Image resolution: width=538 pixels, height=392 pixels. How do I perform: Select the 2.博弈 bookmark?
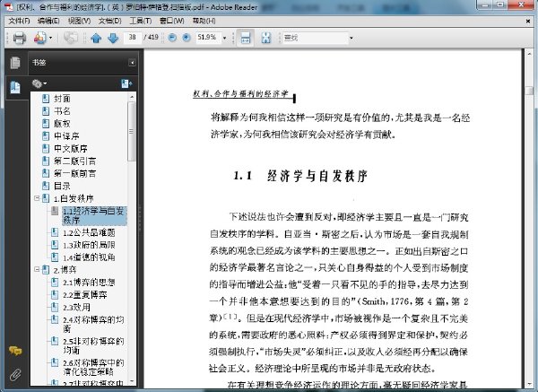[x=65, y=270]
